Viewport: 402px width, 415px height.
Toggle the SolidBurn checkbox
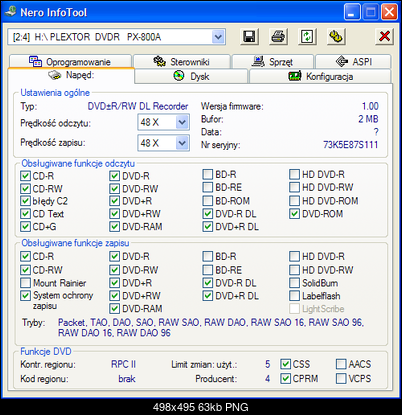(x=294, y=283)
